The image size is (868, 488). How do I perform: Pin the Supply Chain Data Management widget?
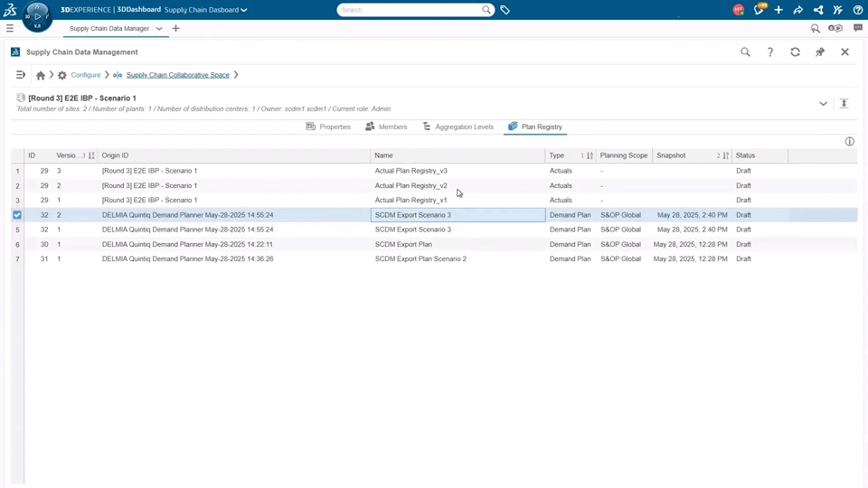[x=820, y=52]
